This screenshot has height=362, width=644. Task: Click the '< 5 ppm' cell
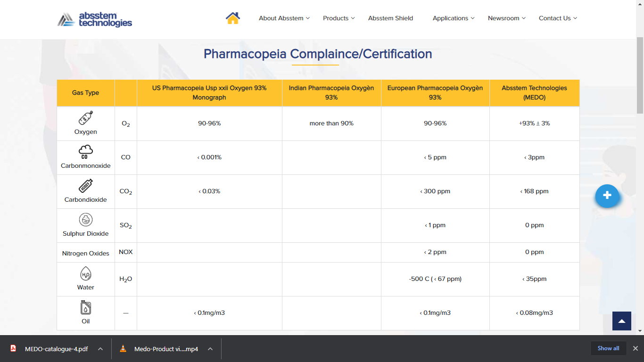[x=435, y=157]
